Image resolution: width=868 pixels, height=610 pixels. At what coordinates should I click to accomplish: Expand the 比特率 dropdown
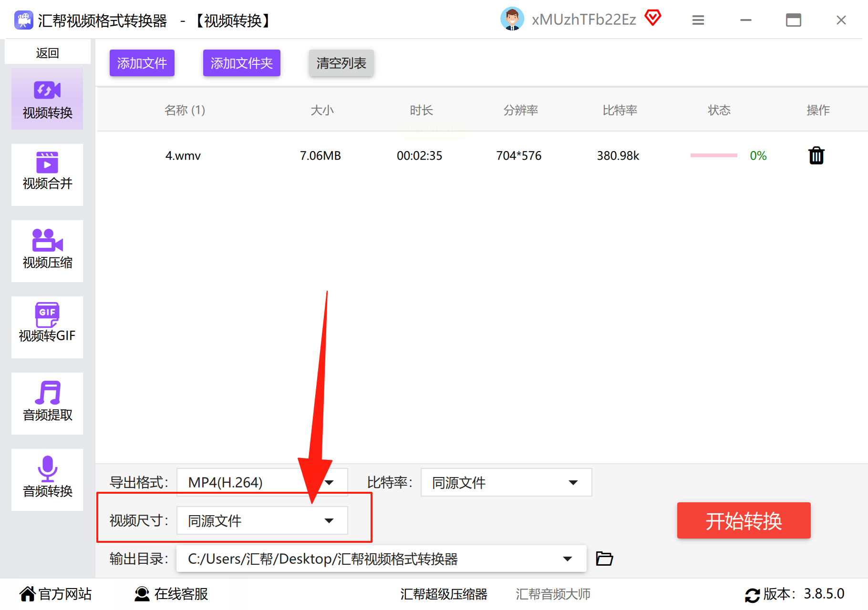506,482
